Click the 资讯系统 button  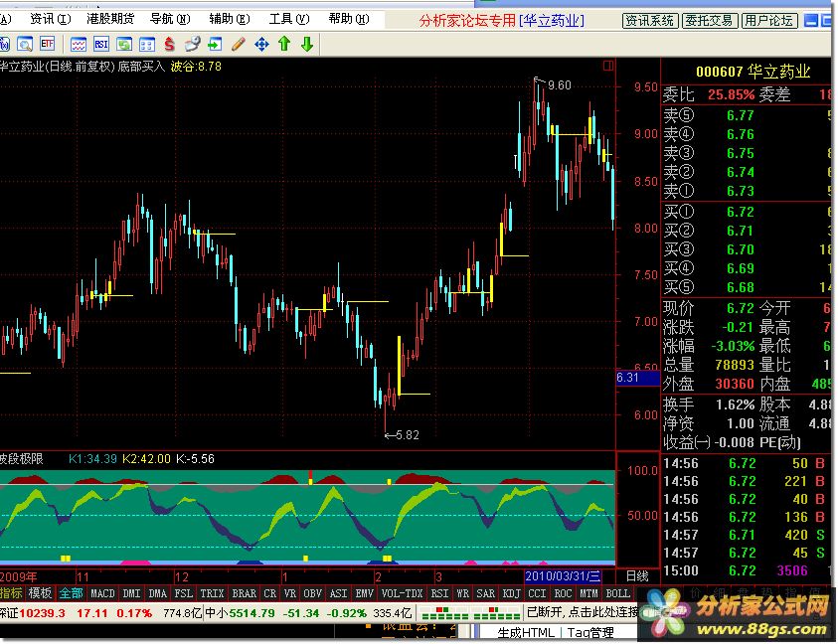click(650, 21)
